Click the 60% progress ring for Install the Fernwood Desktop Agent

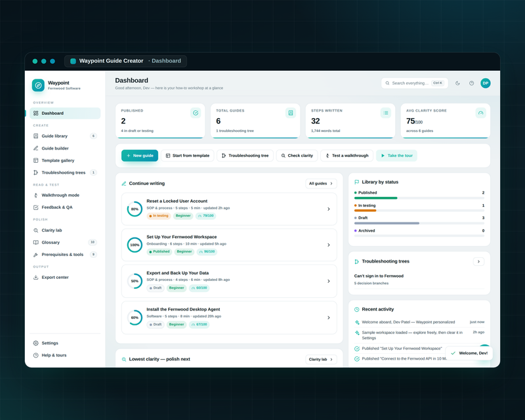pos(135,318)
